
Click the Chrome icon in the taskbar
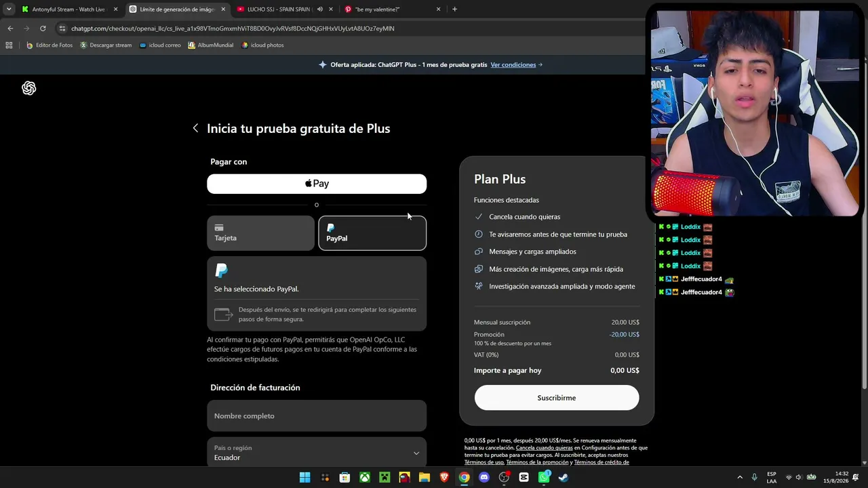coord(464,477)
